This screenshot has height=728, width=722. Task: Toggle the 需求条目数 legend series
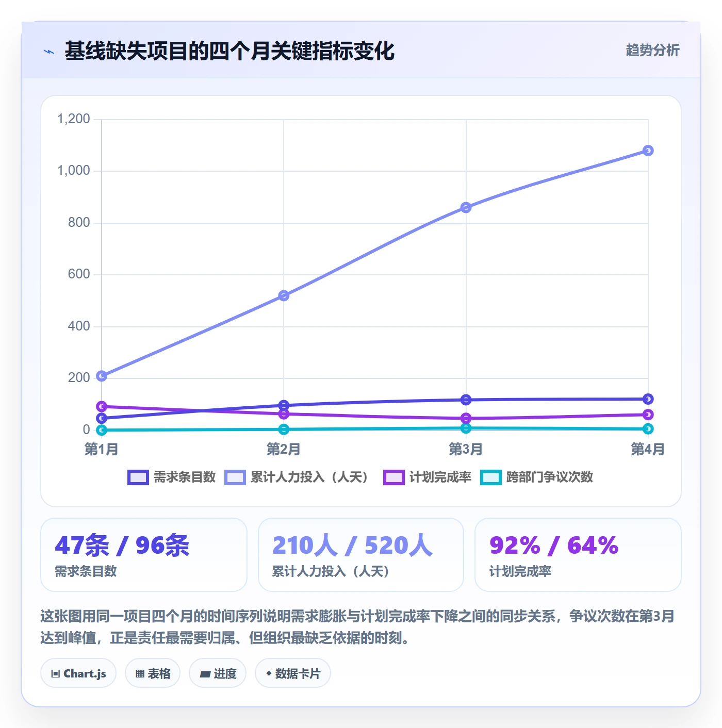[171, 477]
